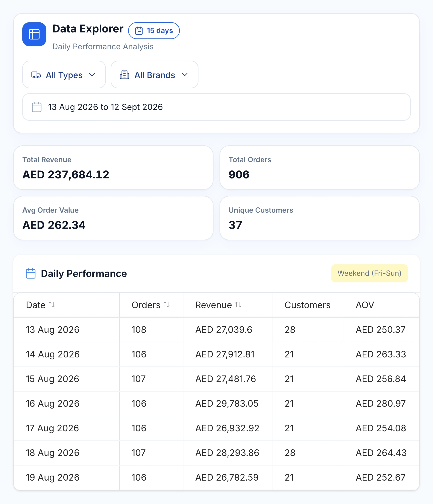Select the Unique Customers card
The height and width of the screenshot is (504, 433).
320,218
